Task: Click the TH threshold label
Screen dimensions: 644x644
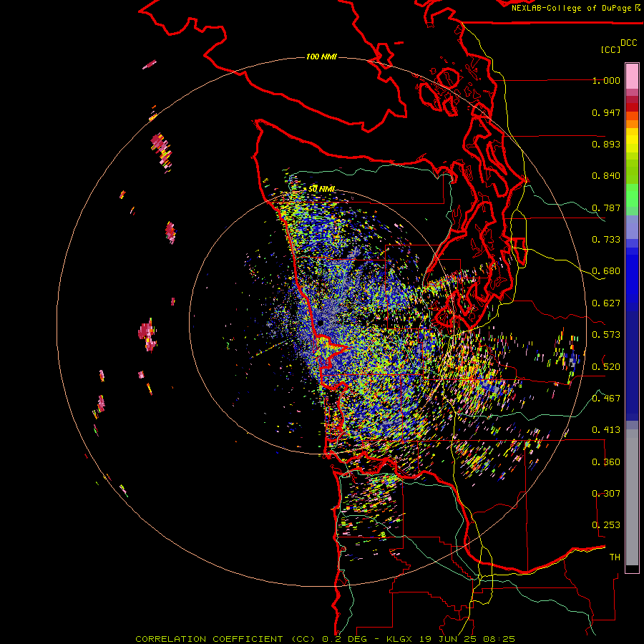Action: click(615, 557)
